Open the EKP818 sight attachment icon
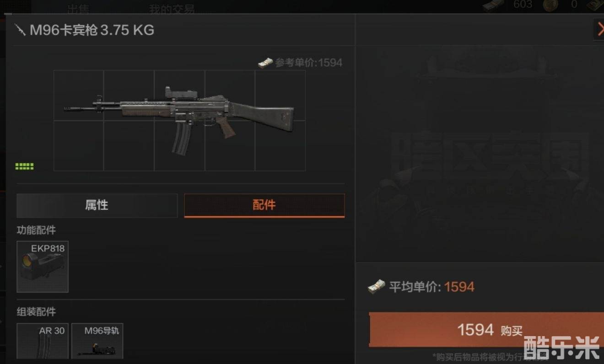Image resolution: width=604 pixels, height=364 pixels. [43, 267]
